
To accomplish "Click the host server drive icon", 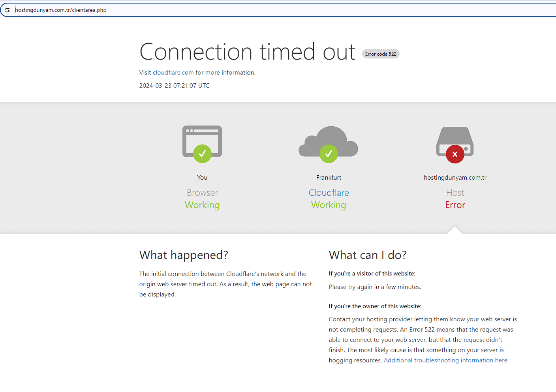I will click(455, 141).
